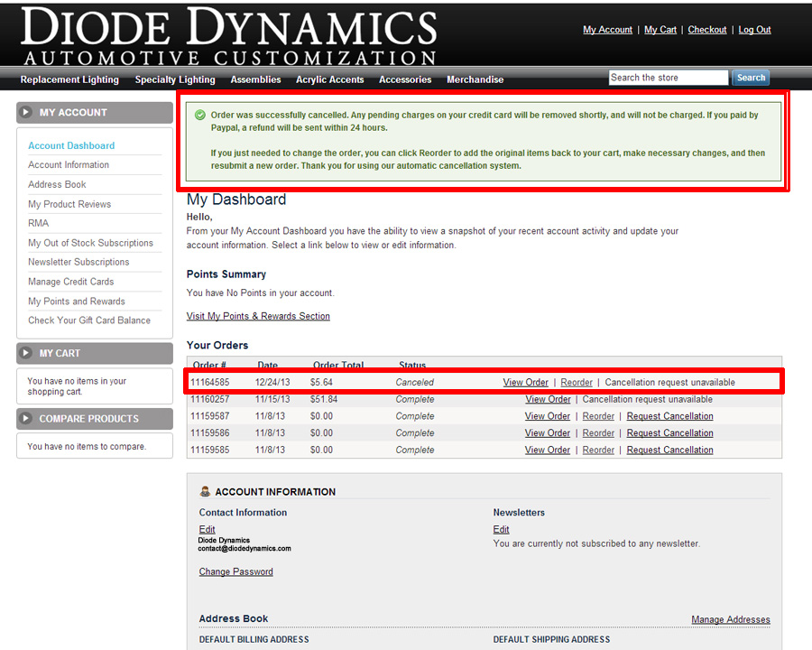
Task: Click Edit under Contact Information
Action: point(208,529)
